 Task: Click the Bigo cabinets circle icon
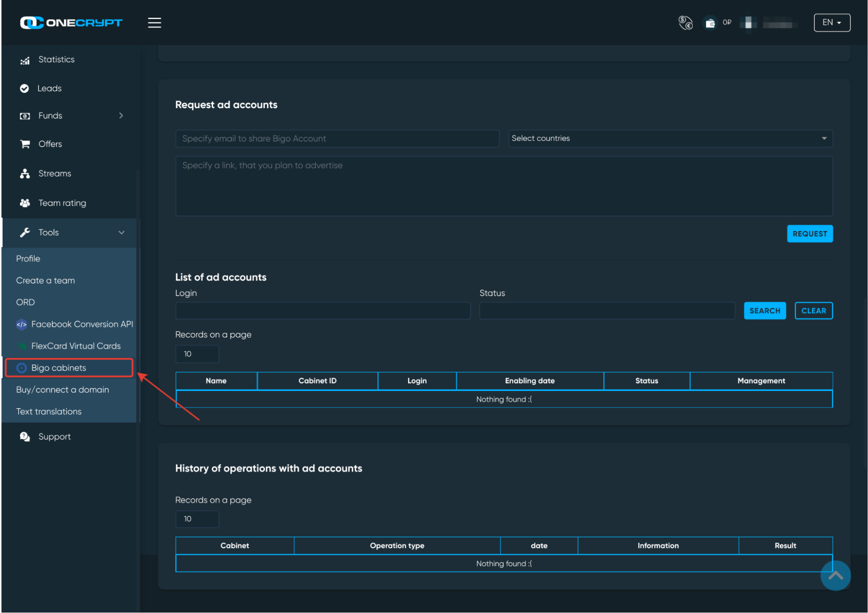[21, 368]
